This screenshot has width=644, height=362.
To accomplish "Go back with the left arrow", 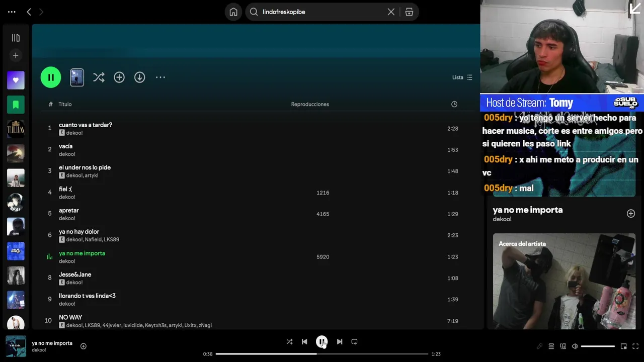I will (29, 12).
